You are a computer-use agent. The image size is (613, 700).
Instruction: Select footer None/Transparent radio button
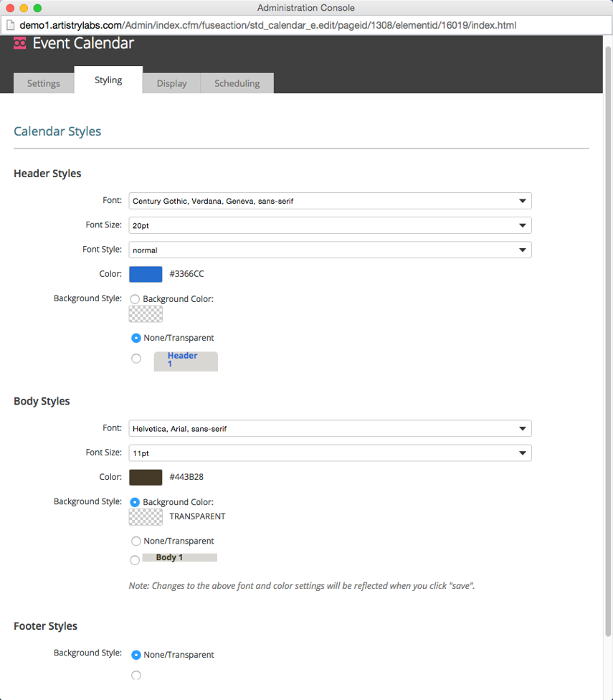pyautogui.click(x=136, y=655)
